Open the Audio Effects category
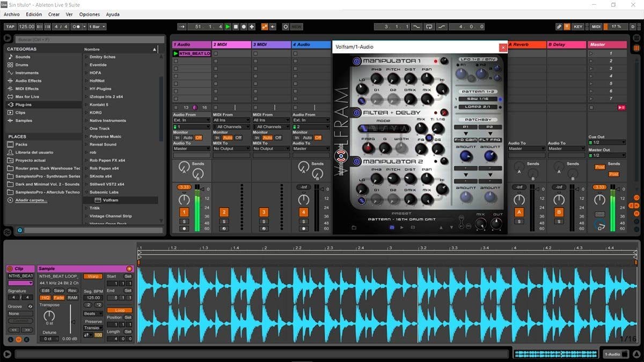Viewport: 644px width, 362px height. [28, 81]
